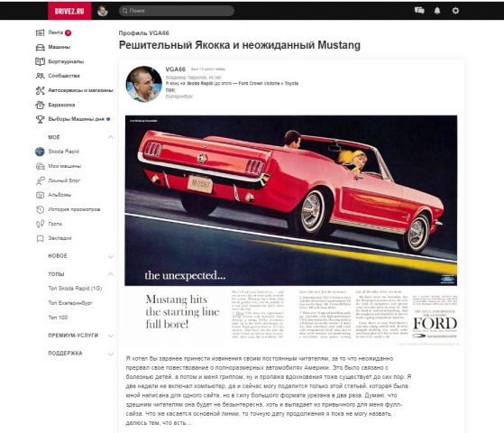Click the ПРЕМИУМ-УСЛУГИ section heading
This screenshot has width=504, height=433.
pyautogui.click(x=73, y=336)
